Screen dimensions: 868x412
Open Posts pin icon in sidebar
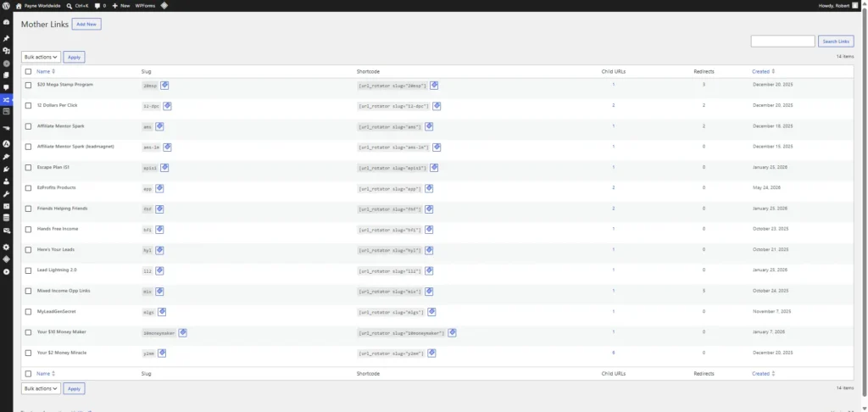[x=6, y=38]
